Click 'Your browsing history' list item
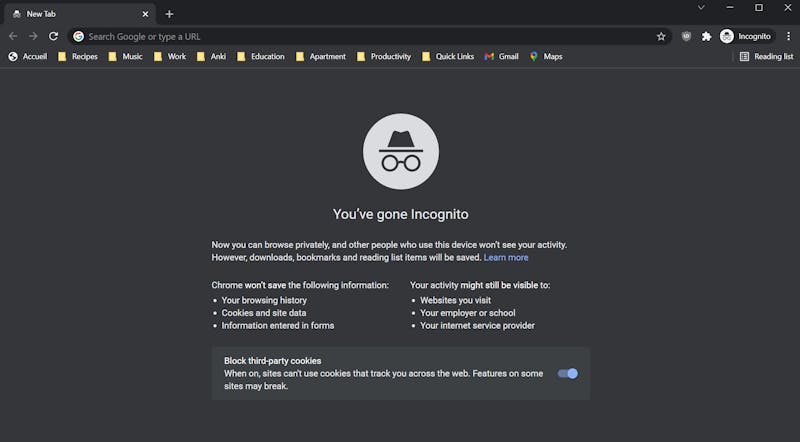This screenshot has width=800, height=442. [x=264, y=300]
